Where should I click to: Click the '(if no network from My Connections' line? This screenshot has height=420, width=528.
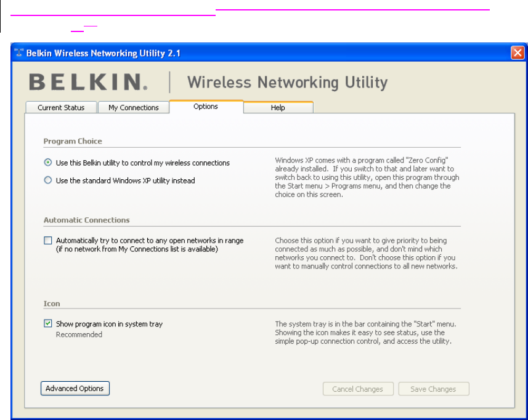(137, 249)
